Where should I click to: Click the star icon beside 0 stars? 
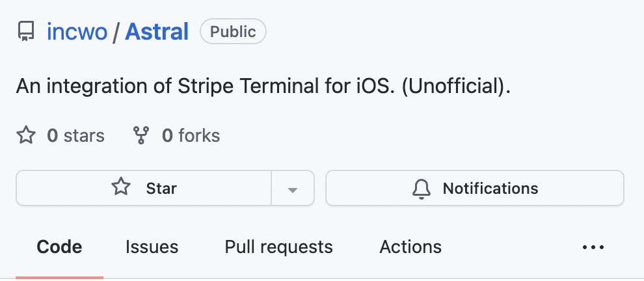26,135
